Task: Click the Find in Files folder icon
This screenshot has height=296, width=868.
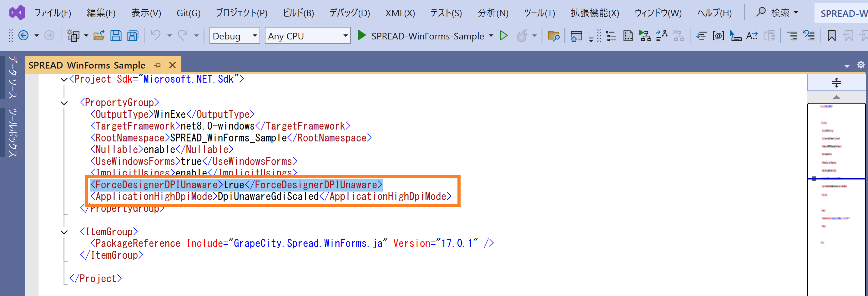Action: (x=553, y=35)
